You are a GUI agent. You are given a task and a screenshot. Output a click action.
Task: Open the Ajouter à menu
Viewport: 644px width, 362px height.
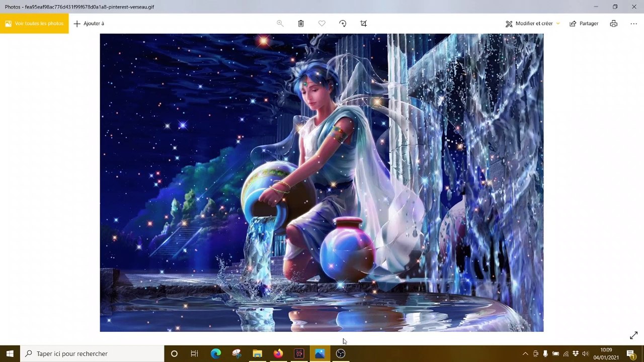[89, 24]
